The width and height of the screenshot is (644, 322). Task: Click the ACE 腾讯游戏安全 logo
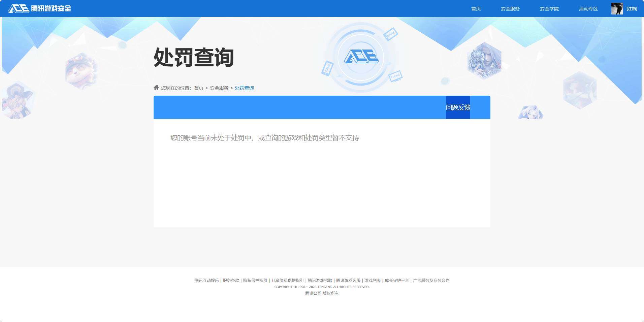[x=39, y=8]
